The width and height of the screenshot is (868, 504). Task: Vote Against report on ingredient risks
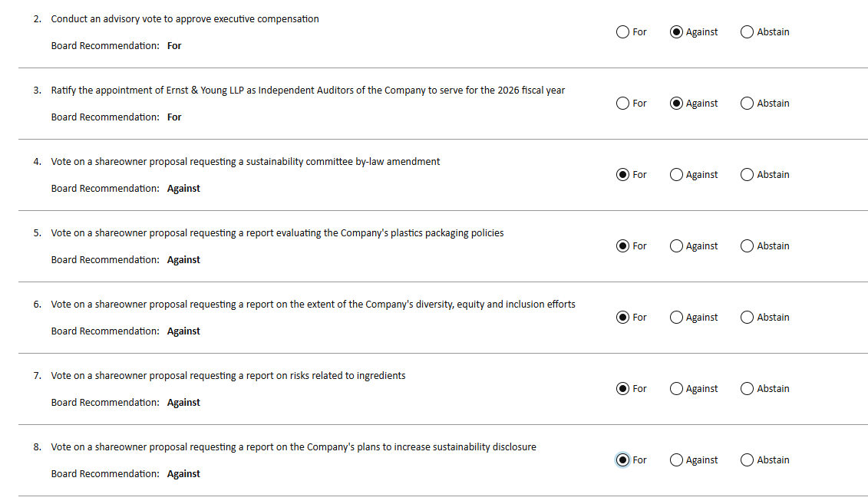click(677, 389)
